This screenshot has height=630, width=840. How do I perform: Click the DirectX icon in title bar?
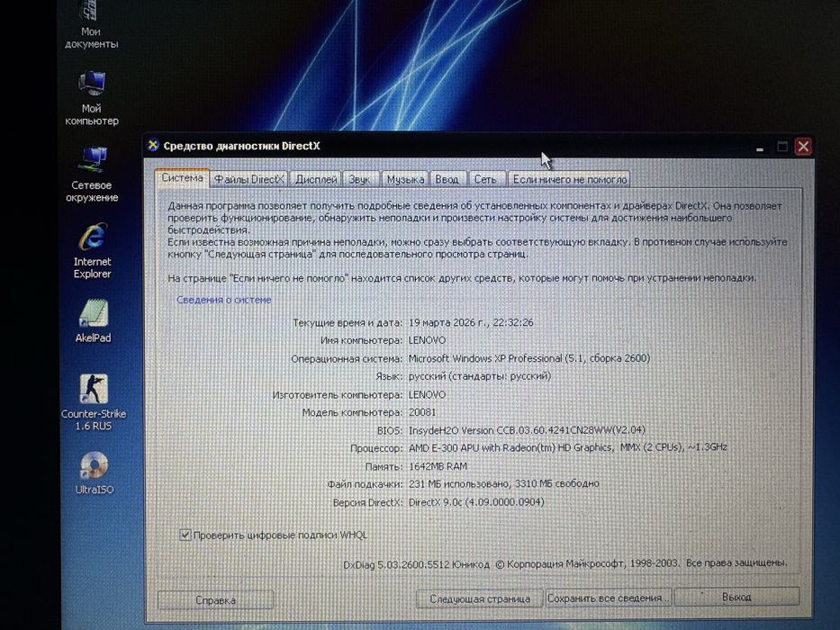(x=153, y=145)
